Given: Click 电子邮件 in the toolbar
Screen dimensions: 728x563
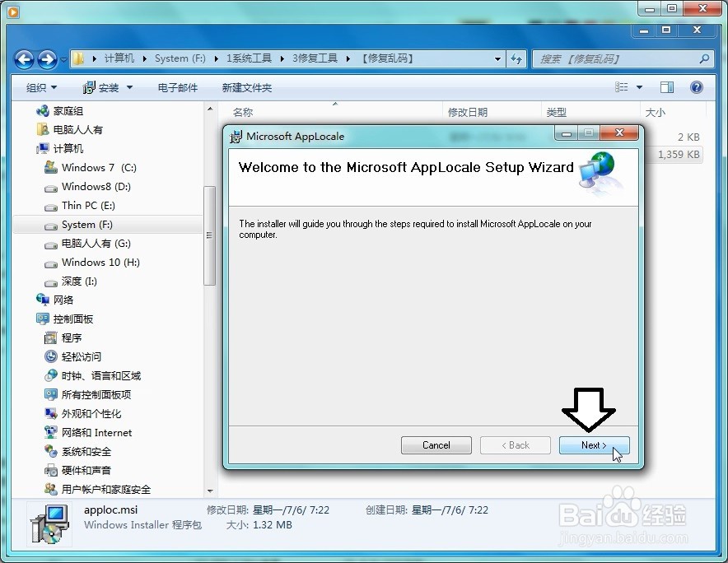Looking at the screenshot, I should pyautogui.click(x=177, y=87).
